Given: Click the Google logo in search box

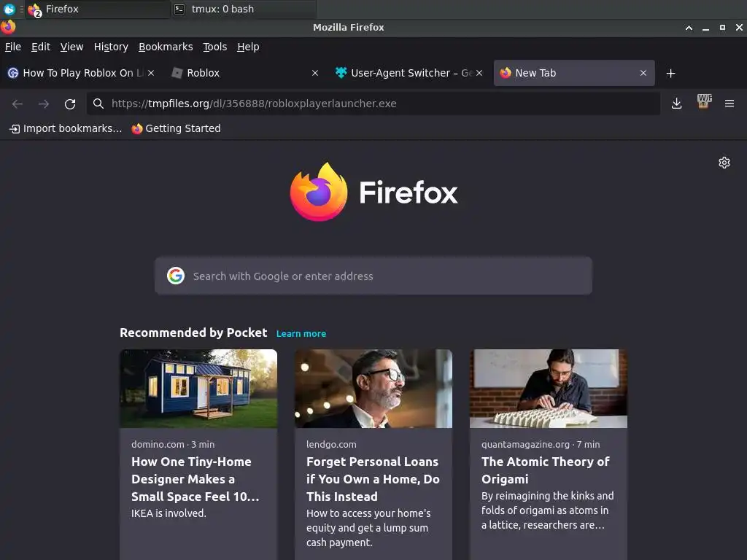Looking at the screenshot, I should click(175, 276).
